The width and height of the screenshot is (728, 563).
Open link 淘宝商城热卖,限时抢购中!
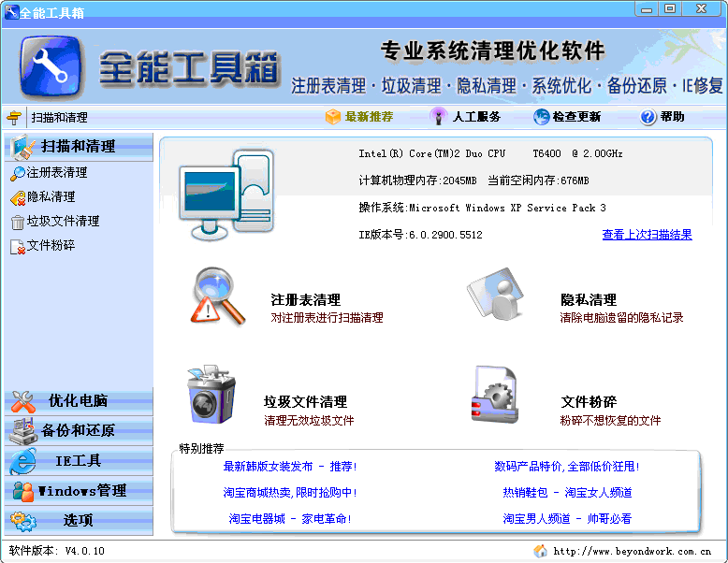coord(290,493)
